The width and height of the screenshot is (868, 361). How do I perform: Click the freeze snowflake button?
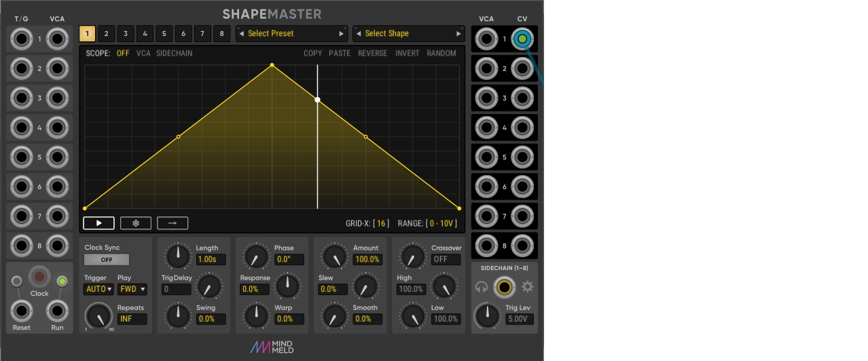click(x=136, y=223)
